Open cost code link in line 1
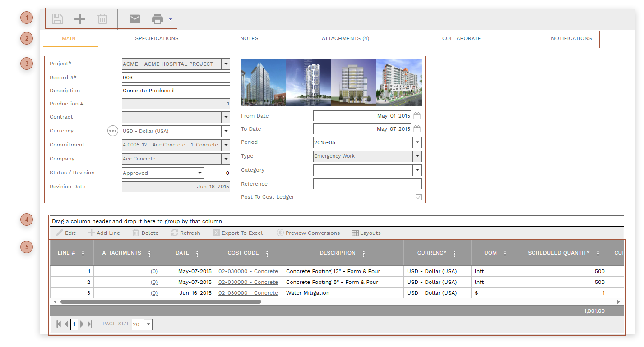The image size is (644, 347). [x=248, y=271]
